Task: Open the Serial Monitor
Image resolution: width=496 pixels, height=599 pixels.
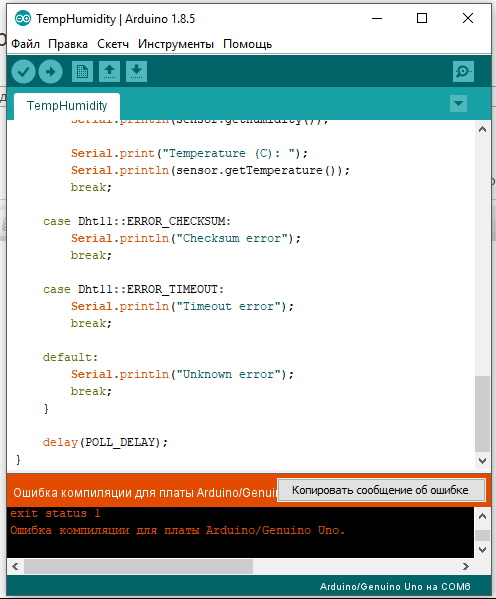Action: coord(463,71)
